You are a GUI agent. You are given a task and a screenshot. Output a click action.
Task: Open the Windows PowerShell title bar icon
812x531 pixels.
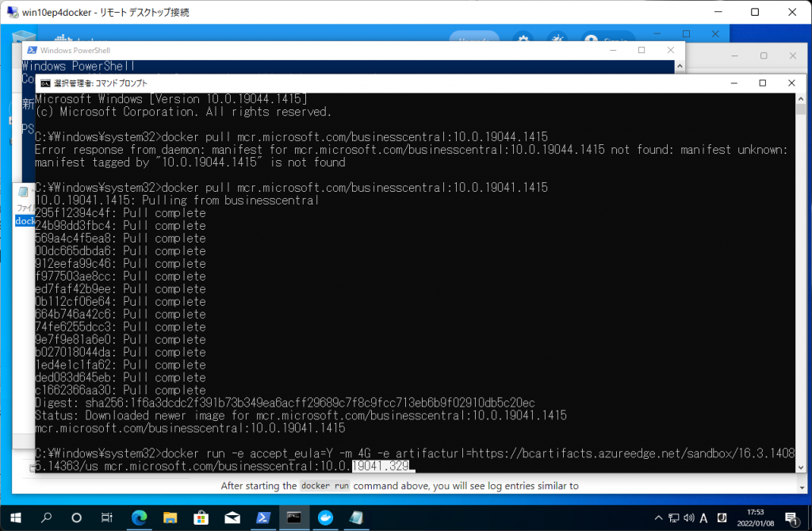tap(32, 50)
